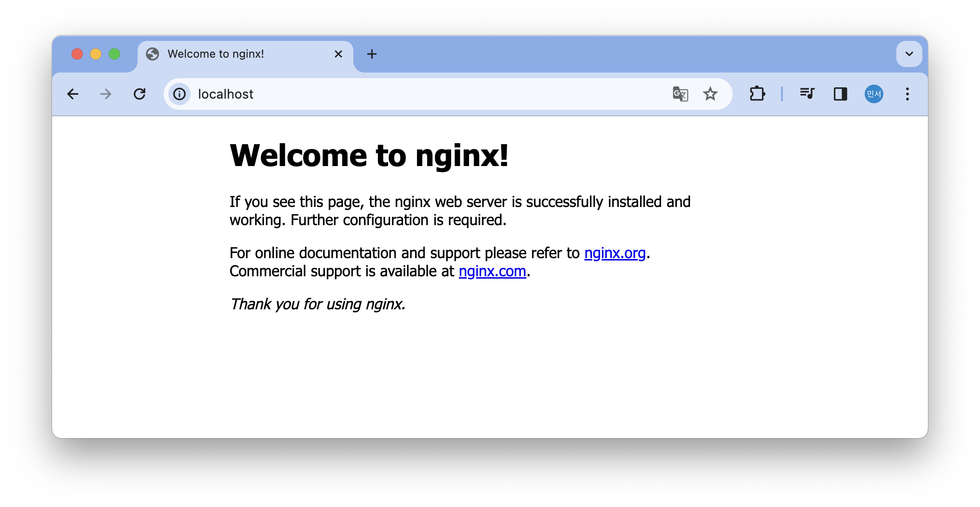
Task: Click the yellow minimize window button
Action: (x=96, y=54)
